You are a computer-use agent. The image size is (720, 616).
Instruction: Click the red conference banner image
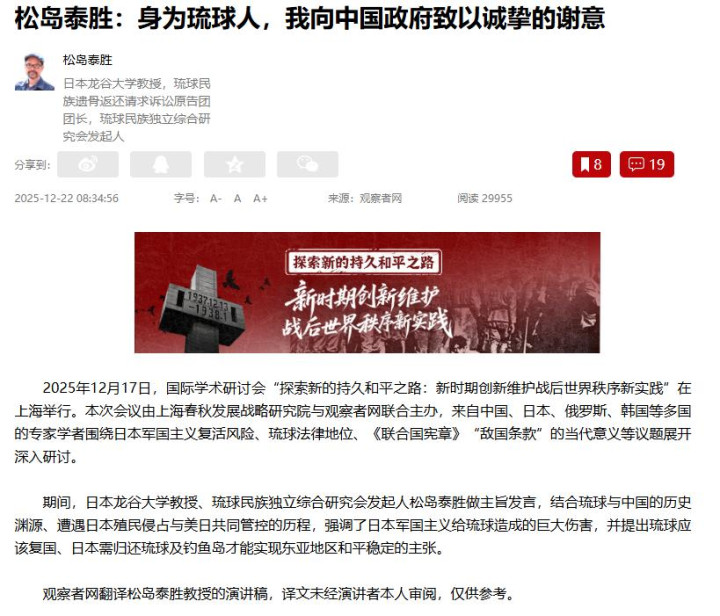(367, 292)
